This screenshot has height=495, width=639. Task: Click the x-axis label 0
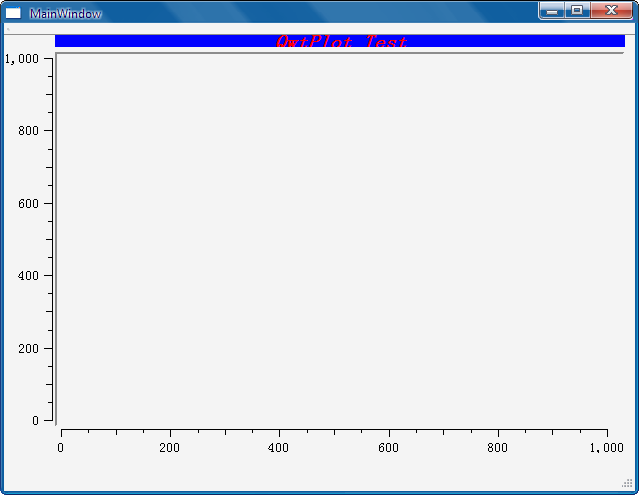60,448
